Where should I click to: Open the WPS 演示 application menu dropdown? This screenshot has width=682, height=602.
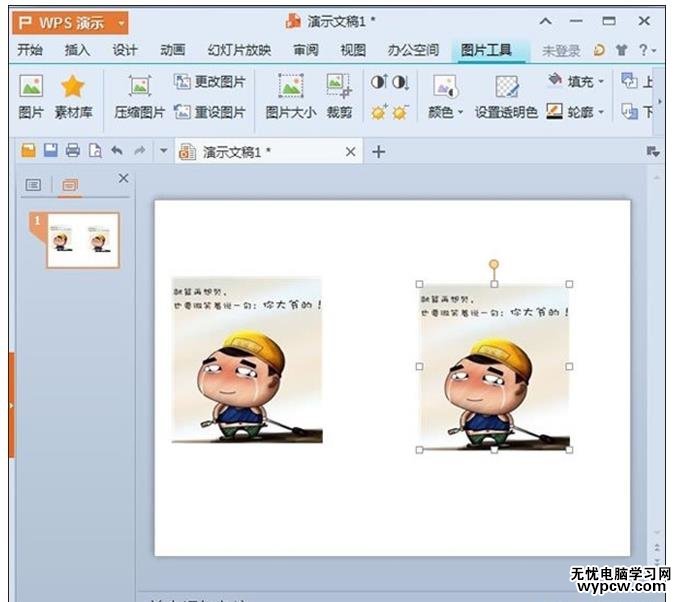point(121,23)
